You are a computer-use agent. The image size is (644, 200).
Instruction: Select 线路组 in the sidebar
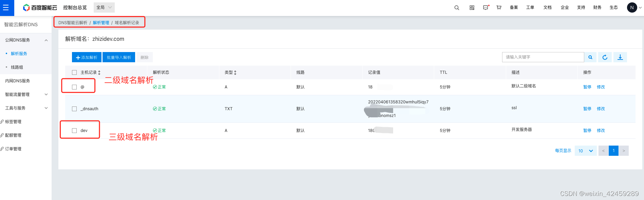(x=17, y=67)
